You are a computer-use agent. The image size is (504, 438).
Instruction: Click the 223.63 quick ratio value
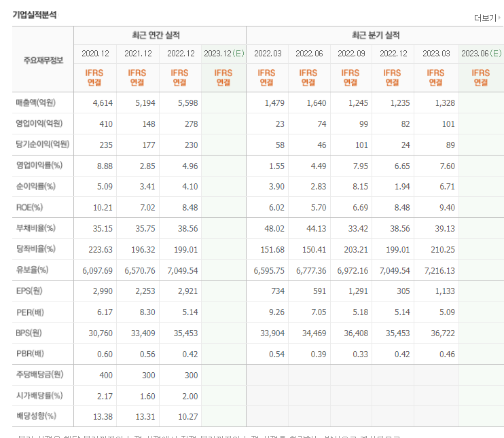[101, 250]
